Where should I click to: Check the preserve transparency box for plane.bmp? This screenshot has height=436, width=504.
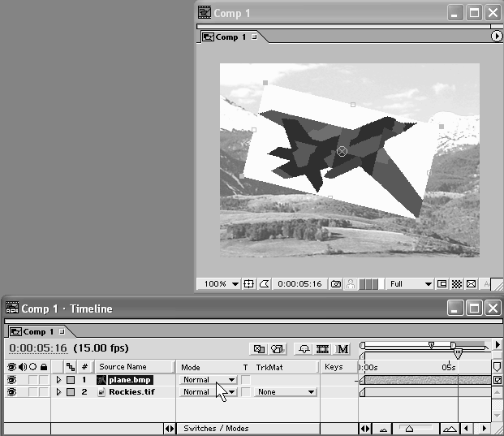(246, 380)
